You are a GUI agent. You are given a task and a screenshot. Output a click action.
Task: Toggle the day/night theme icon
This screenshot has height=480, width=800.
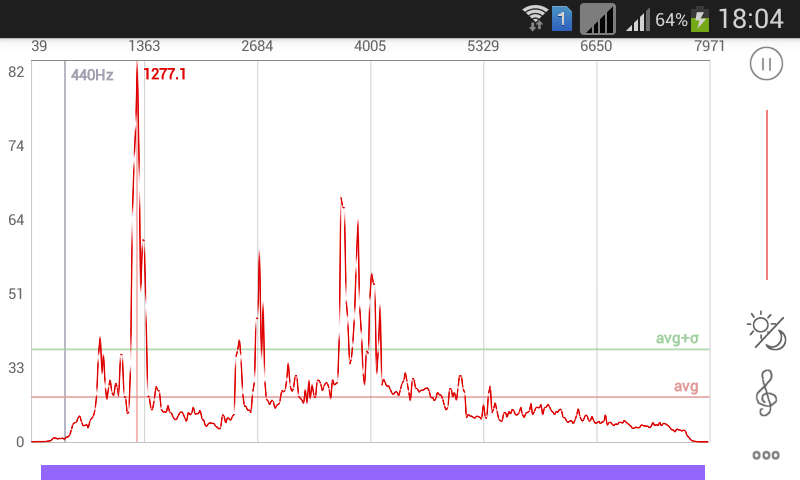pyautogui.click(x=767, y=331)
